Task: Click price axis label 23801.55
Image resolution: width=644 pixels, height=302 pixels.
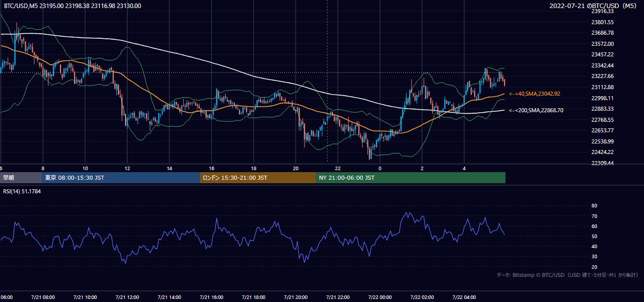Action: click(602, 22)
